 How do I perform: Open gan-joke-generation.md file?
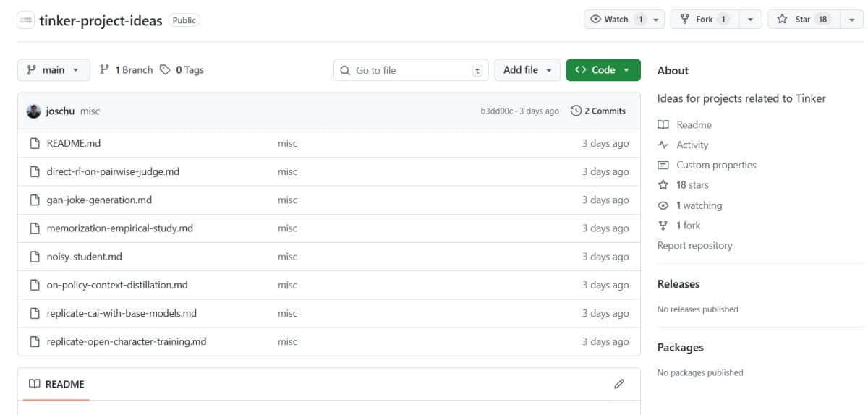99,200
